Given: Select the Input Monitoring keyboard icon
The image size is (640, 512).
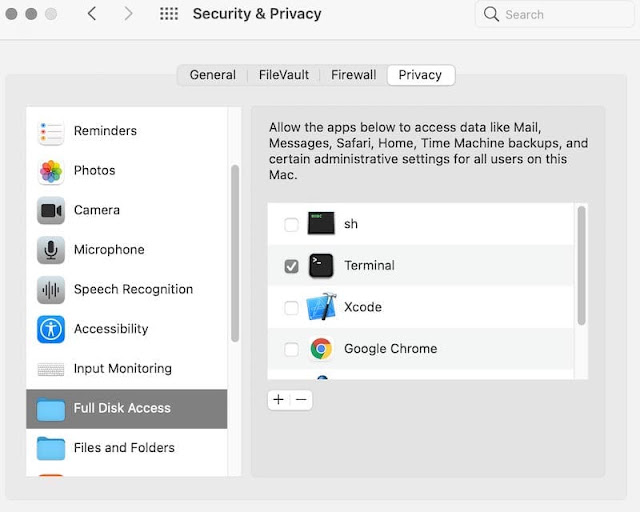Looking at the screenshot, I should pos(51,369).
